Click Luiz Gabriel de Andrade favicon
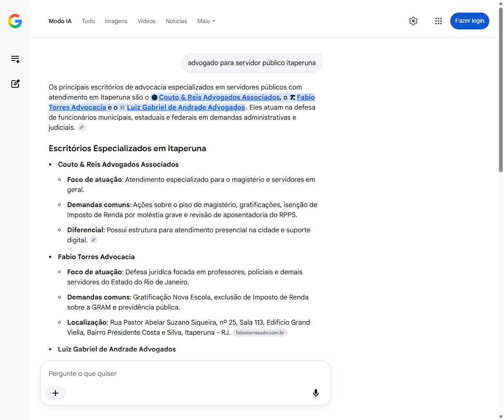This screenshot has width=504, height=420. point(123,108)
